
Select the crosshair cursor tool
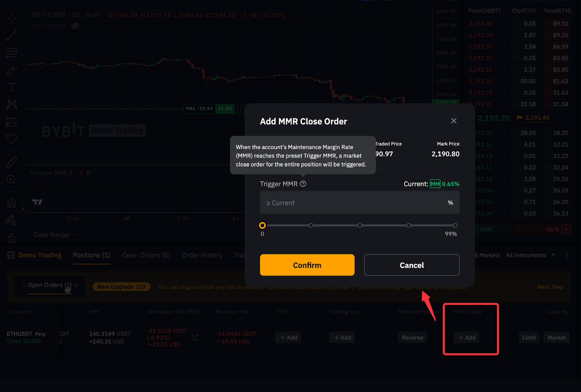(12, 18)
